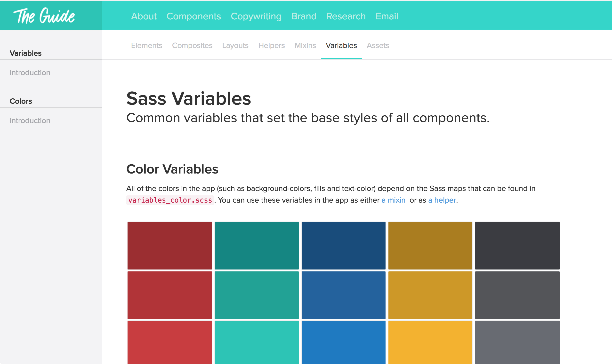Open the Mixins tab
Viewport: 612px width, 364px height.
point(305,45)
